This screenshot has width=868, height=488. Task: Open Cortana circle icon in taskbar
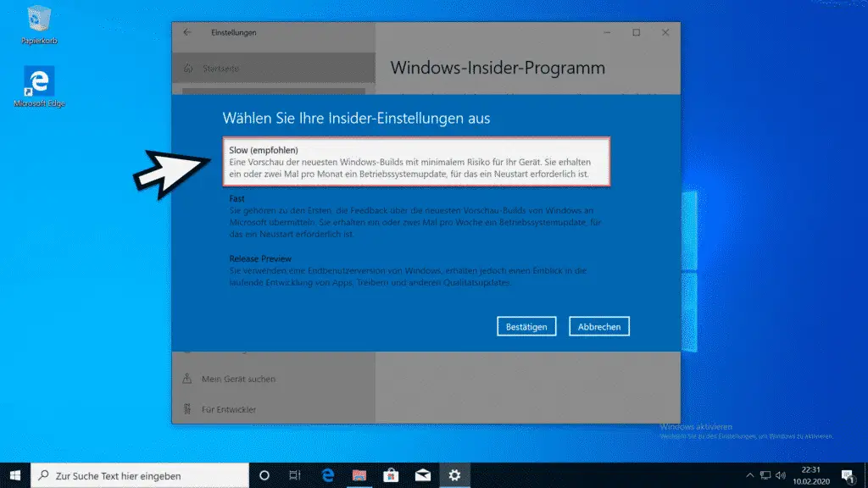pos(264,475)
